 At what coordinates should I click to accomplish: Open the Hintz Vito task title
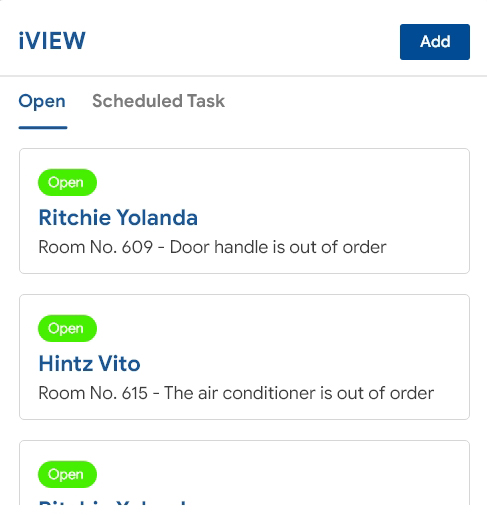click(89, 364)
